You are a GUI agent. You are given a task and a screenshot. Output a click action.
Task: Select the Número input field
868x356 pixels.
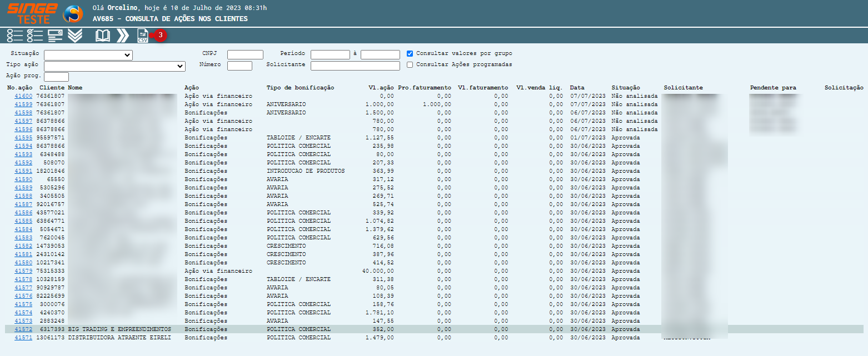240,66
